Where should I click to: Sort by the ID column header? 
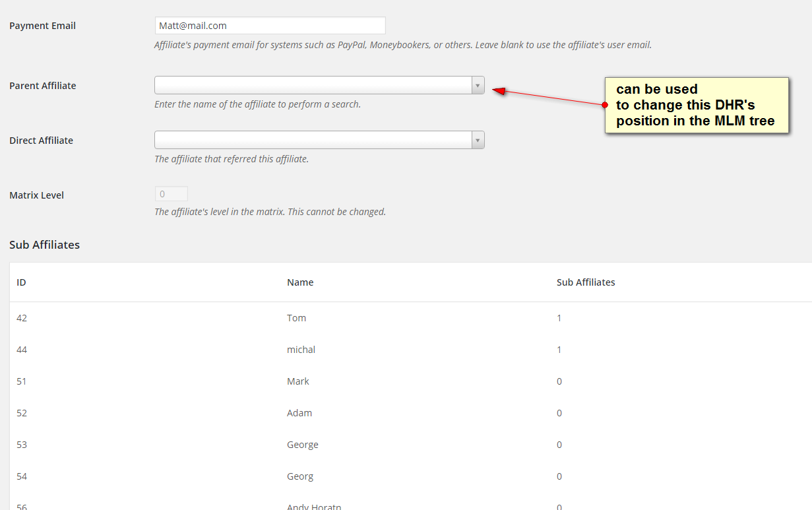pyautogui.click(x=21, y=282)
